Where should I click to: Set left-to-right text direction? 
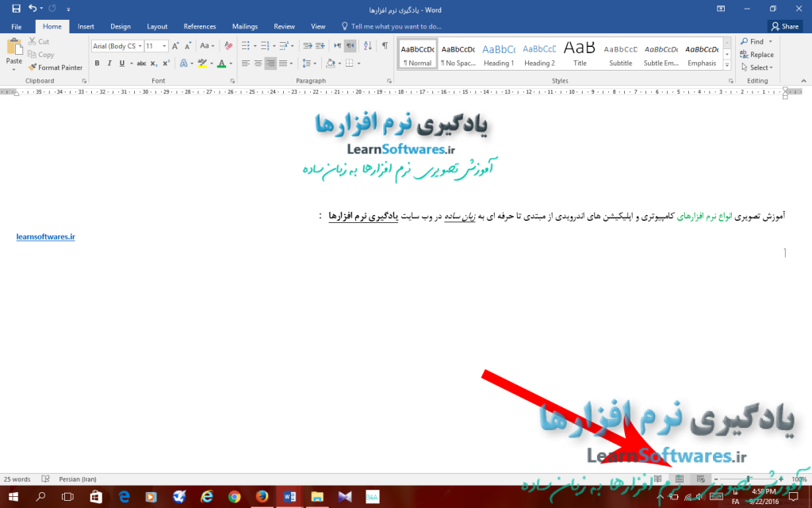[338, 45]
